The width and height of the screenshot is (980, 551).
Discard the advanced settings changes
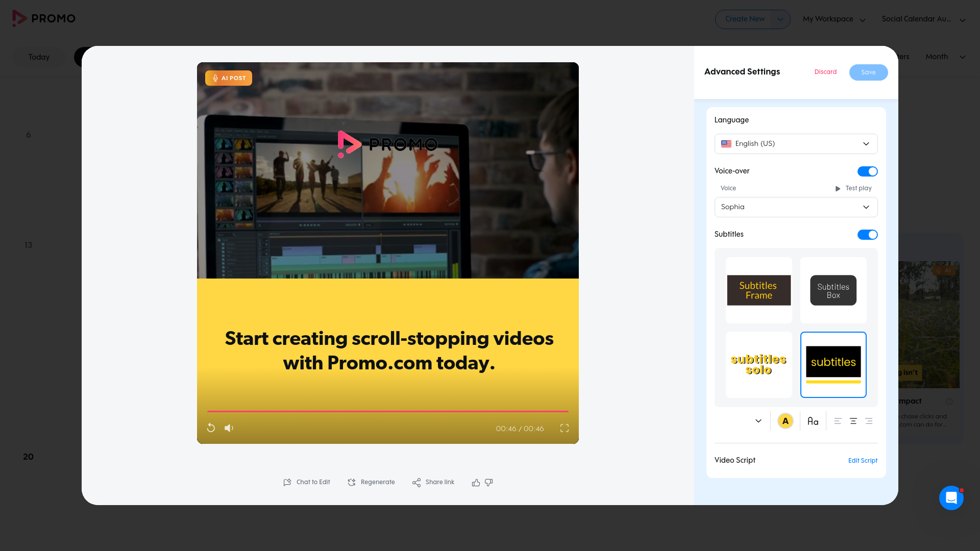click(x=825, y=72)
